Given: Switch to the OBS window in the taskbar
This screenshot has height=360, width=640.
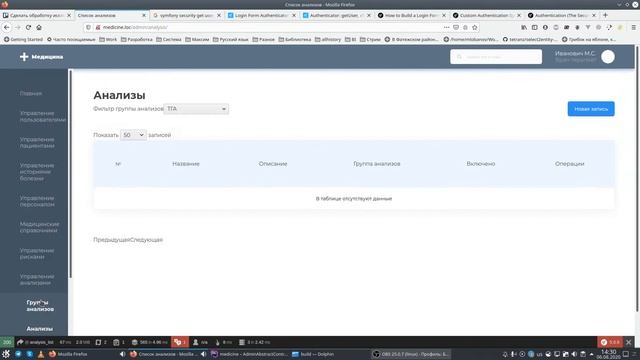Looking at the screenshot, I should (411, 354).
